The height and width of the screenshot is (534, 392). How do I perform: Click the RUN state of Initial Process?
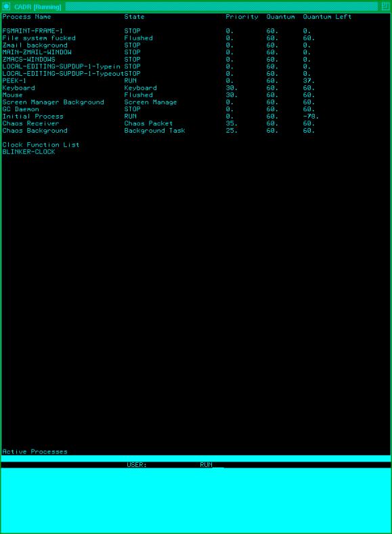click(130, 117)
